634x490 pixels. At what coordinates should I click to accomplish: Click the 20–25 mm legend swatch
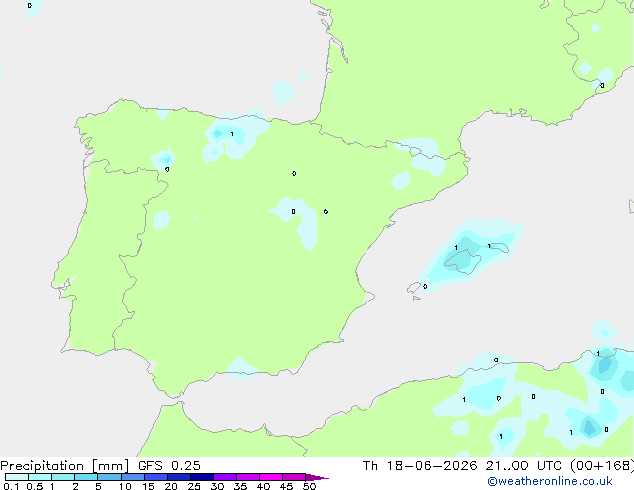(x=178, y=477)
